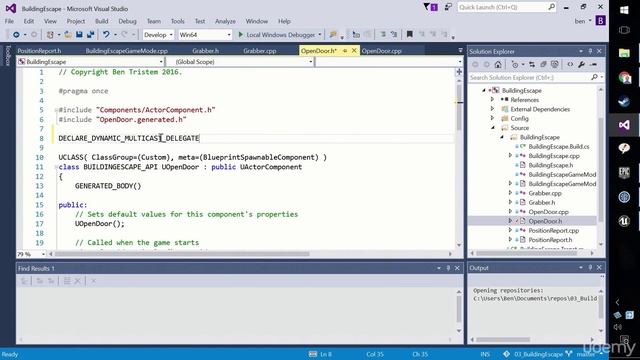Open Epic Games Launcher taskbar icon
Screen dimensions: 640x360
624,173
